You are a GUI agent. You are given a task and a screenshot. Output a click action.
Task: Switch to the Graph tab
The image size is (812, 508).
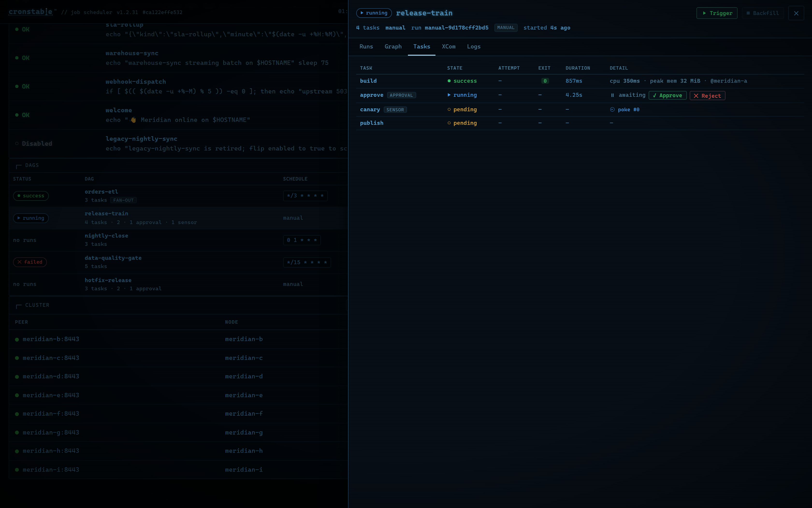(393, 46)
